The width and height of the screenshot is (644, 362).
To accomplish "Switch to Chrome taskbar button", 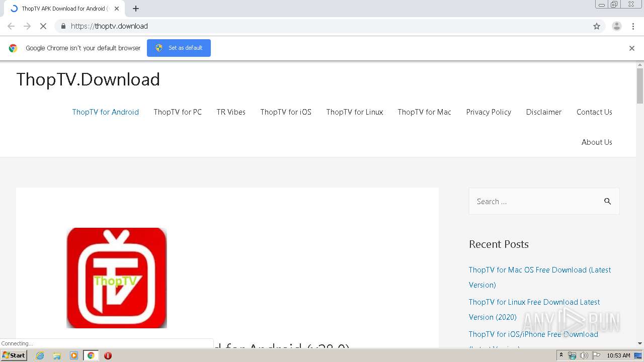I will (x=91, y=355).
